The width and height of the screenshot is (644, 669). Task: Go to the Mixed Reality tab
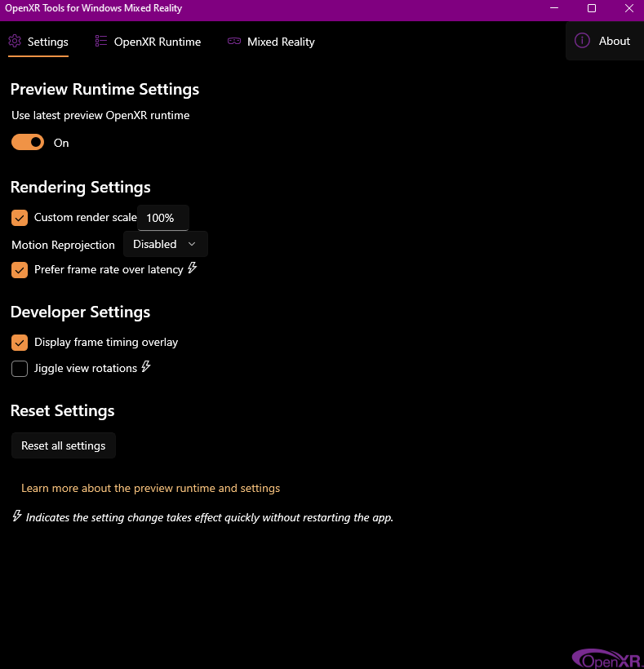pos(271,42)
